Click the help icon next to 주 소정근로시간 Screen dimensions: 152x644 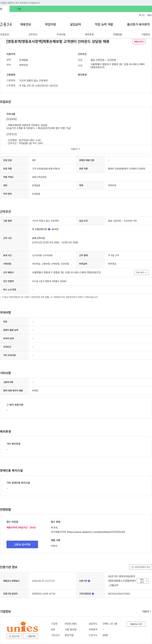49,229
